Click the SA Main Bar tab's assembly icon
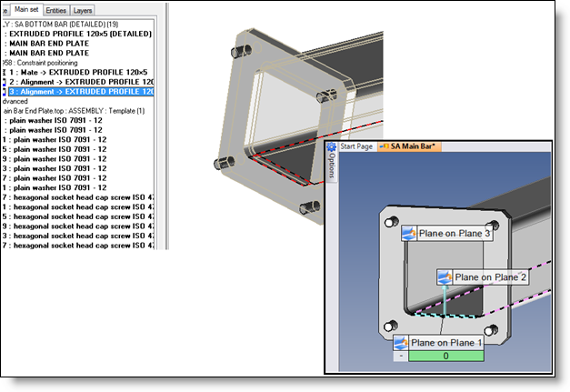 (x=385, y=146)
